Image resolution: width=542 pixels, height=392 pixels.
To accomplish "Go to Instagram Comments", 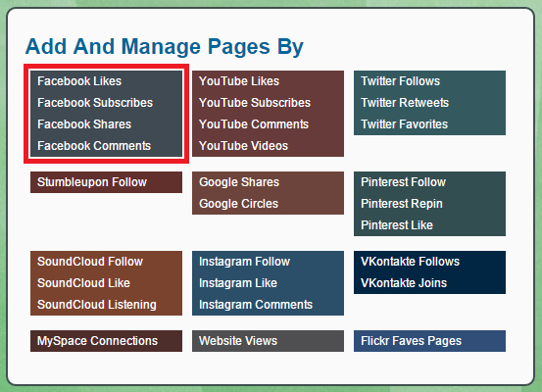I will [256, 305].
